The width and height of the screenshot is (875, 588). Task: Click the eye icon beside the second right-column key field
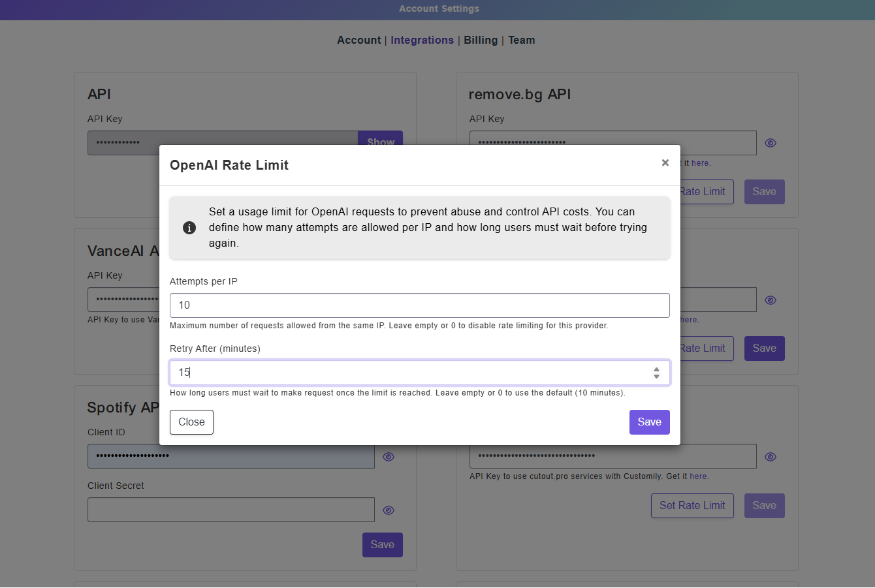(771, 300)
